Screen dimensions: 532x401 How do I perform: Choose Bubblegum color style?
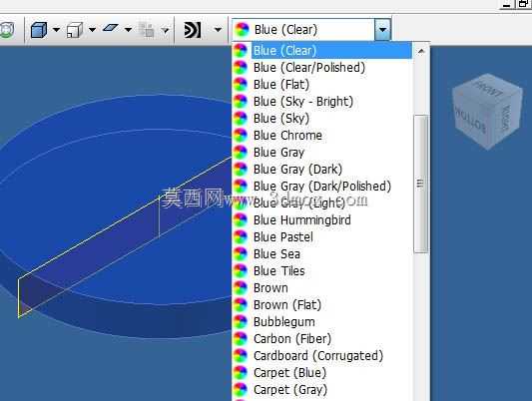[322, 321]
